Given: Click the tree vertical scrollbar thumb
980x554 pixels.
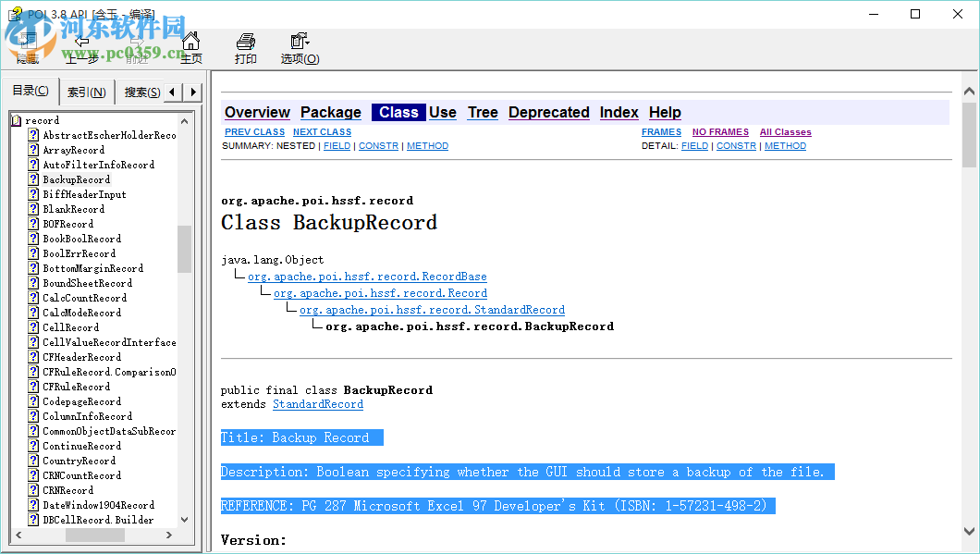Looking at the screenshot, I should pos(184,249).
